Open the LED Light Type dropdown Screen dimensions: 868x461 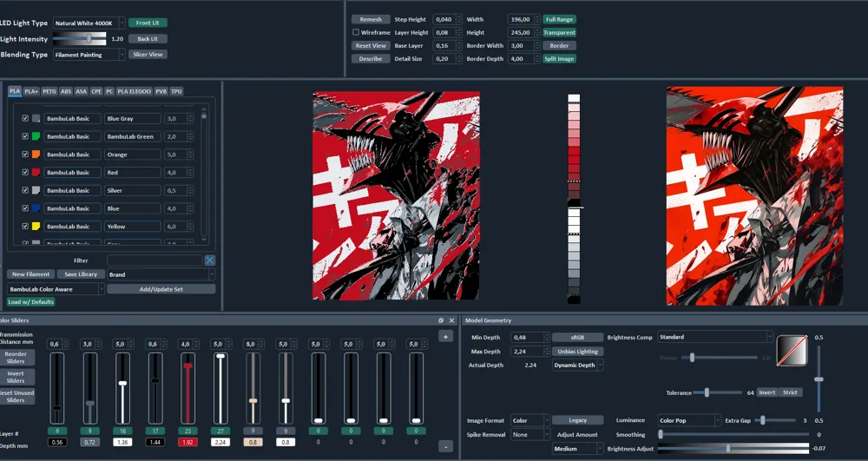[x=89, y=23]
